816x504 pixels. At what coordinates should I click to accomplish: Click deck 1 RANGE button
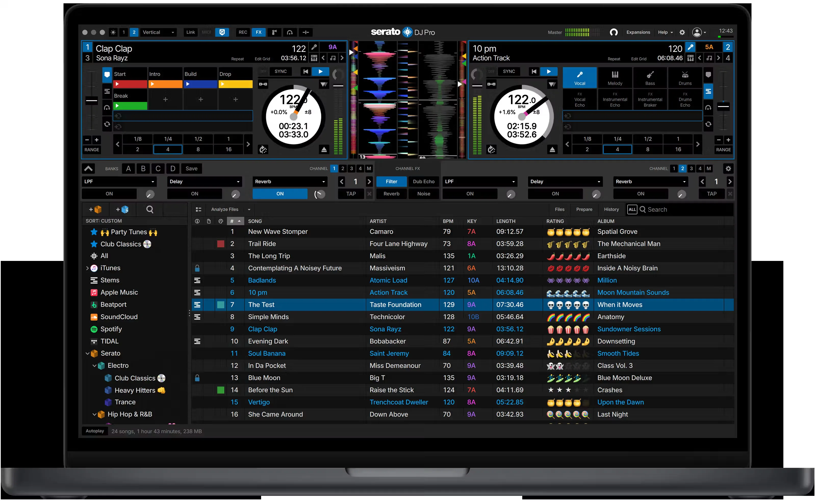click(x=92, y=150)
